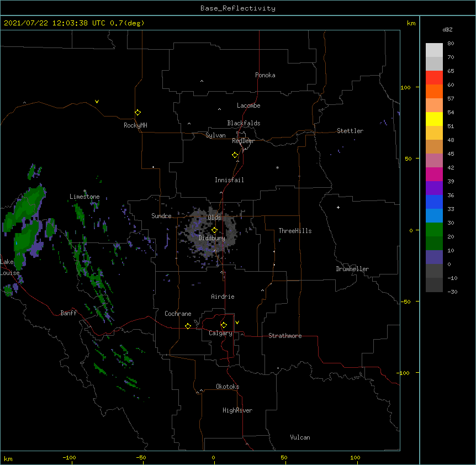Screen dimensions: 476x465
Task: Click the Stettler city label
Action: click(350, 131)
